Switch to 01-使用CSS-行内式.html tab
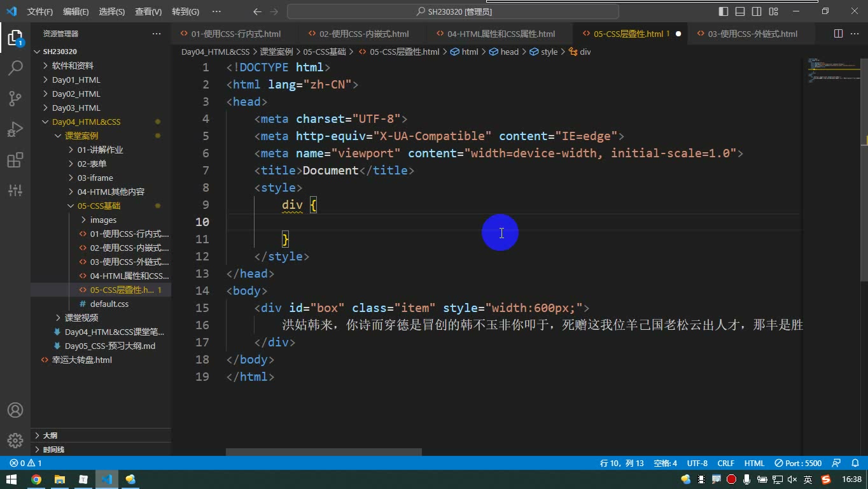868x489 pixels. point(235,34)
